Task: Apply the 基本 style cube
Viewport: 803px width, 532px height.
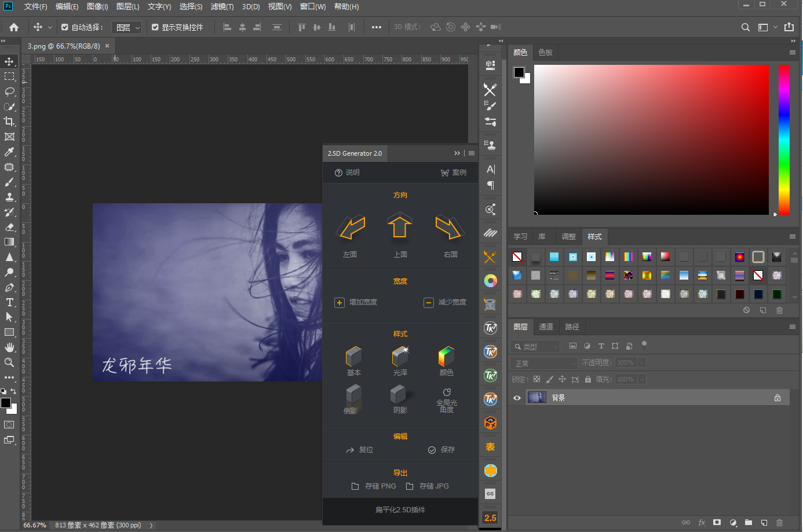Action: pos(353,357)
